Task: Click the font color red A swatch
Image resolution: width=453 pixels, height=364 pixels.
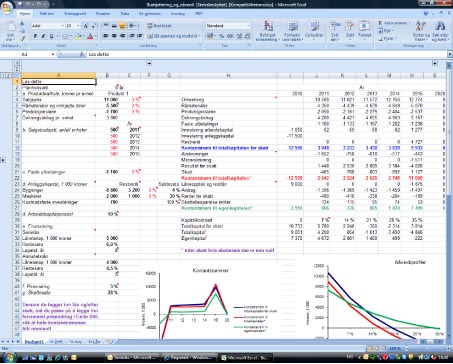Action: 90,36
